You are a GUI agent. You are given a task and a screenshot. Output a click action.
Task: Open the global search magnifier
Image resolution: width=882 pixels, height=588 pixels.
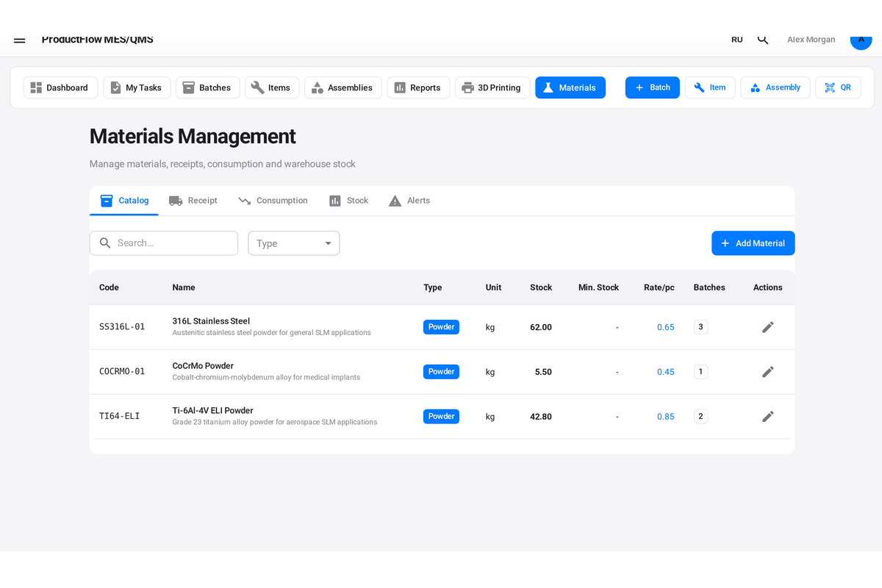coord(763,39)
